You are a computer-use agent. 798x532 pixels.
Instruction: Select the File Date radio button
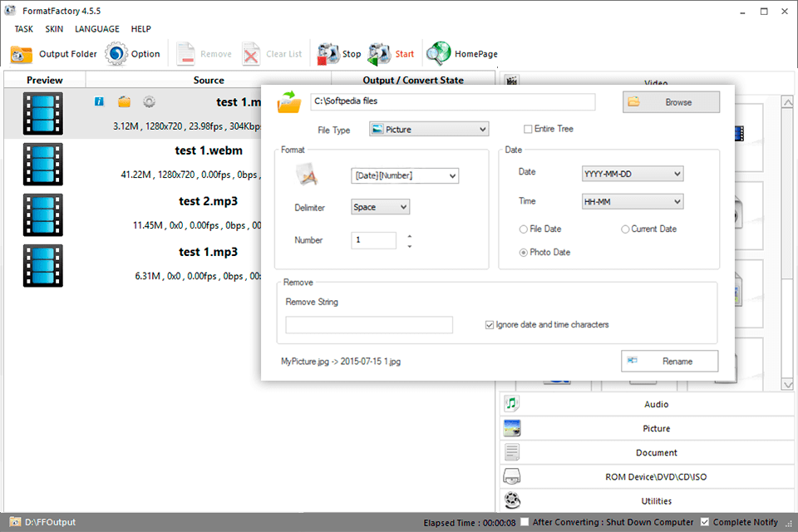(523, 229)
